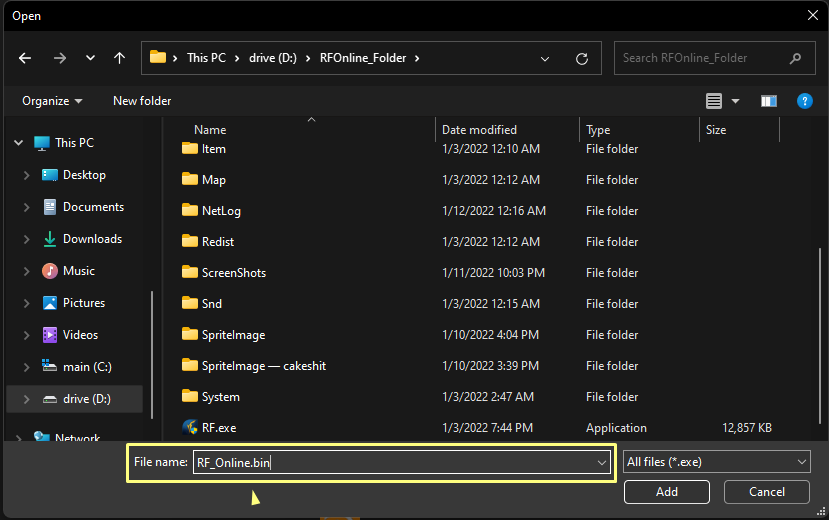This screenshot has width=829, height=520.
Task: Toggle the preview pane icon
Action: pos(769,101)
